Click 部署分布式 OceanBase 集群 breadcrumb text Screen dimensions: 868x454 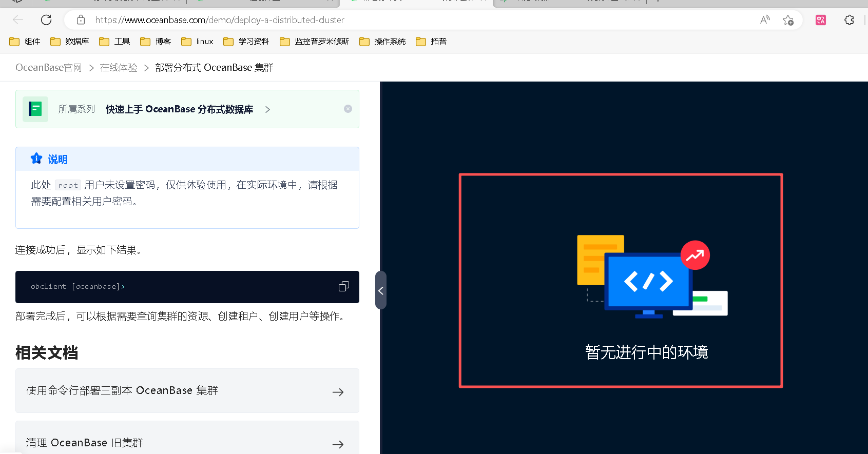[x=214, y=68]
